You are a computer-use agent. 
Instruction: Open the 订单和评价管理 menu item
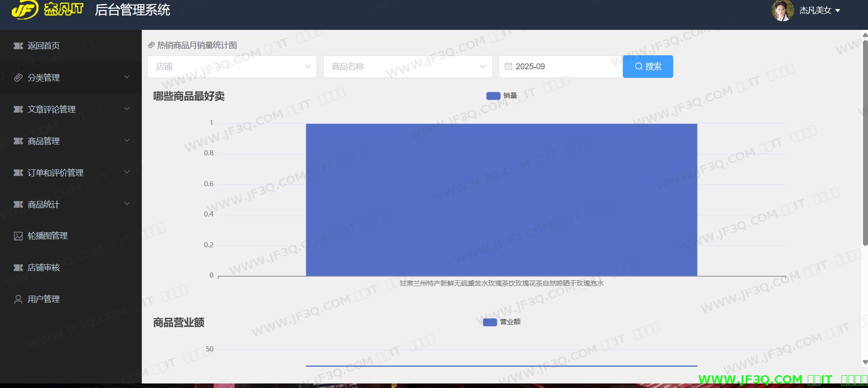tap(55, 172)
